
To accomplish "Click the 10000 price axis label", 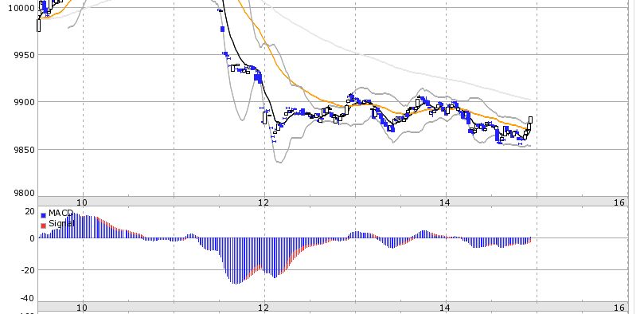I will pos(21,8).
